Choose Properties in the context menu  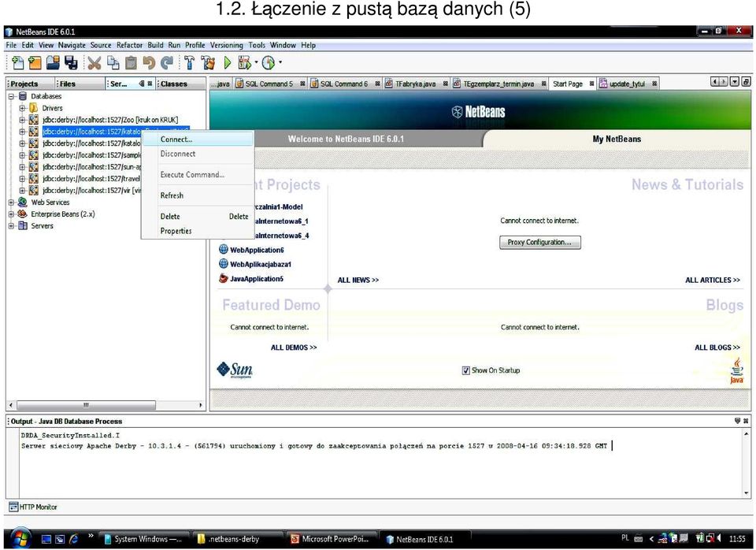point(197,231)
